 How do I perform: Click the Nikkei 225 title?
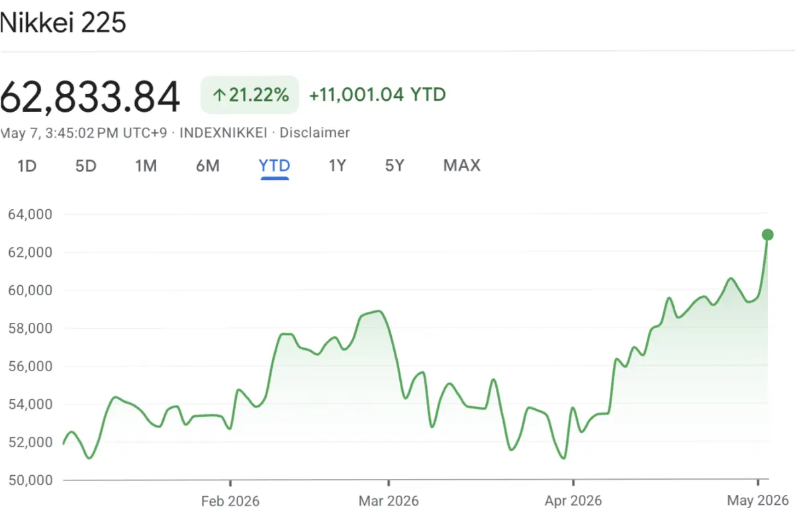point(63,23)
